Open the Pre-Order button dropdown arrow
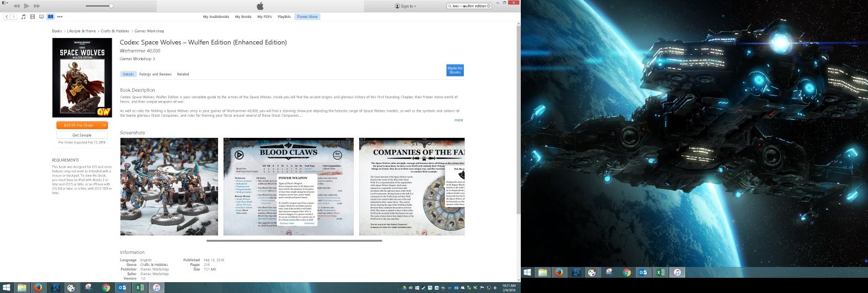Image resolution: width=868 pixels, height=293 pixels. click(105, 125)
